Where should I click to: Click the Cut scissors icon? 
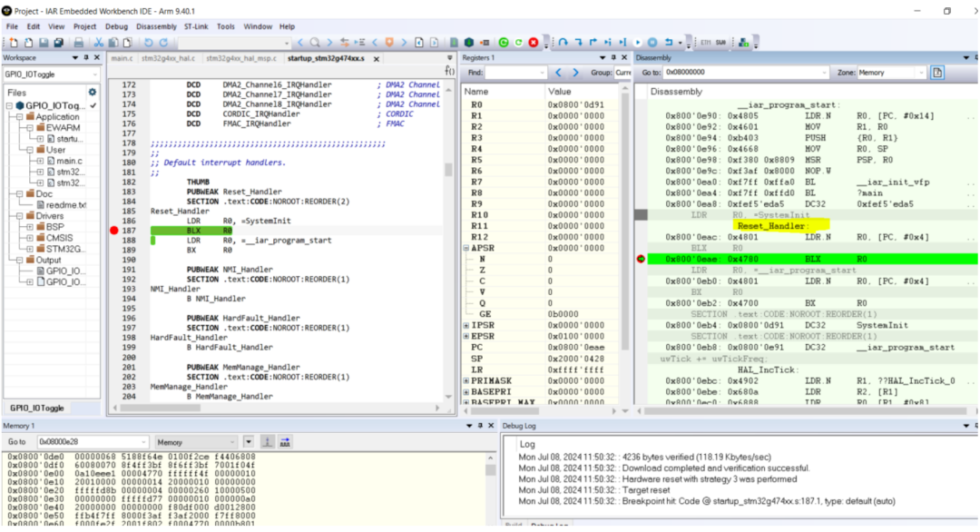(99, 43)
